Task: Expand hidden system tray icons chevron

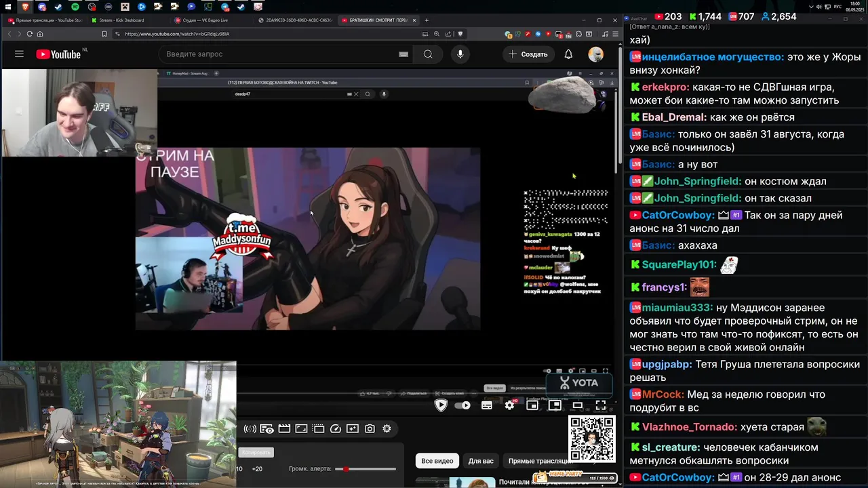Action: click(x=811, y=7)
